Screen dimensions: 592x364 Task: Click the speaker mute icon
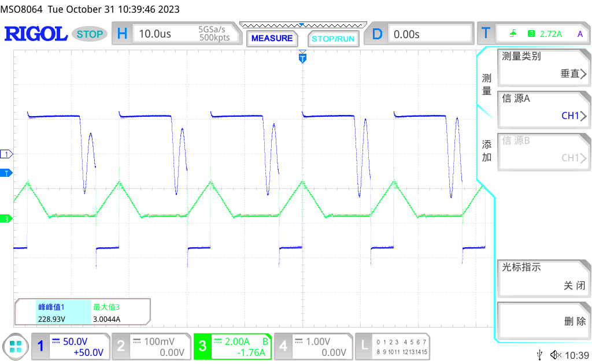click(x=554, y=355)
